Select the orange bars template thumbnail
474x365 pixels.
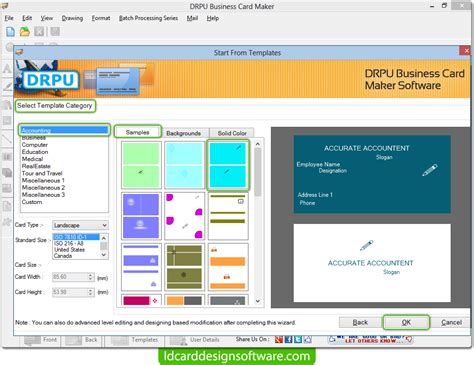tap(228, 267)
